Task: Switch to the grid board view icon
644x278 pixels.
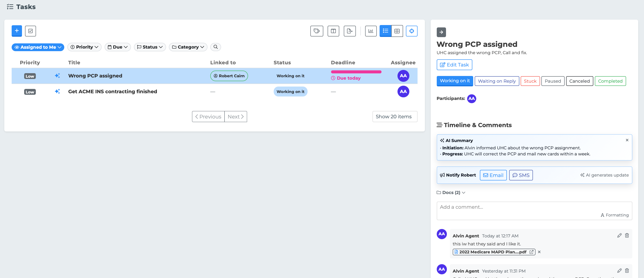Action: pos(397,31)
